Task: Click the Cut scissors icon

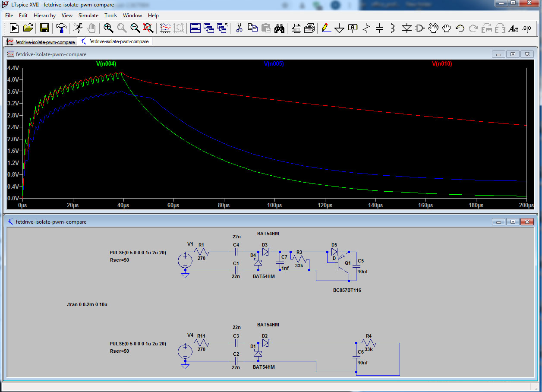Action: point(239,28)
